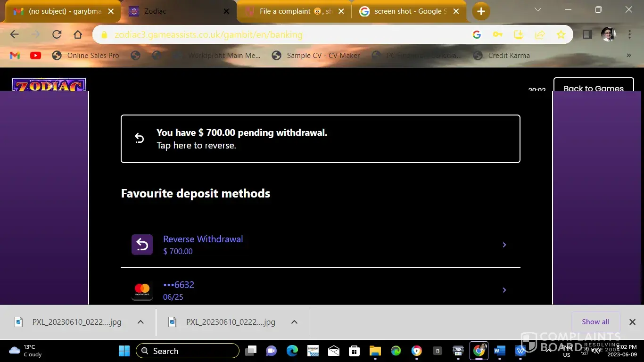644x362 pixels.
Task: Open File Explorer from the taskbar
Action: 375,351
